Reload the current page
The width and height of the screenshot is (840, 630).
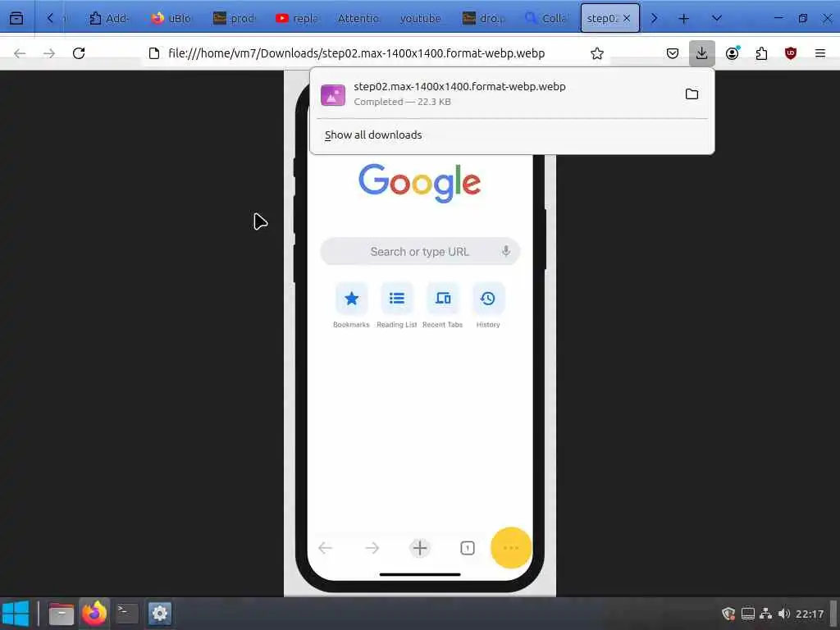pos(79,53)
